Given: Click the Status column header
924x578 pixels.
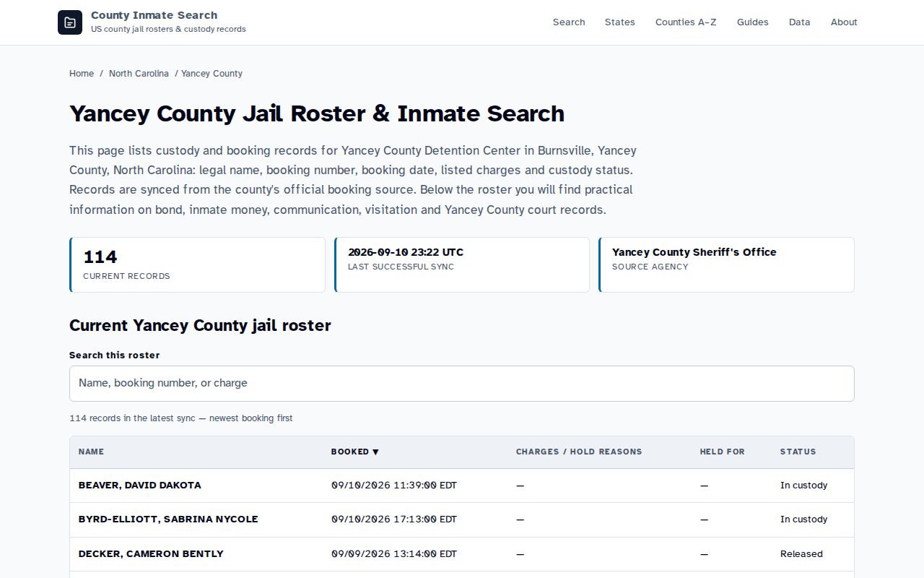Looking at the screenshot, I should [798, 452].
